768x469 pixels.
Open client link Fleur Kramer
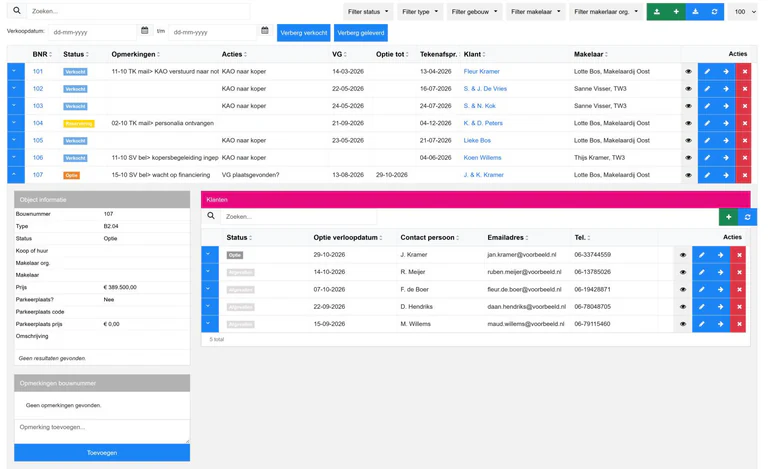click(x=481, y=71)
